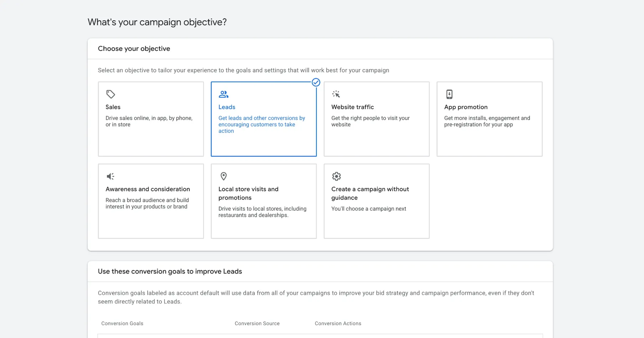The width and height of the screenshot is (644, 338).
Task: Pick the App promotion objective title
Action: (x=465, y=107)
